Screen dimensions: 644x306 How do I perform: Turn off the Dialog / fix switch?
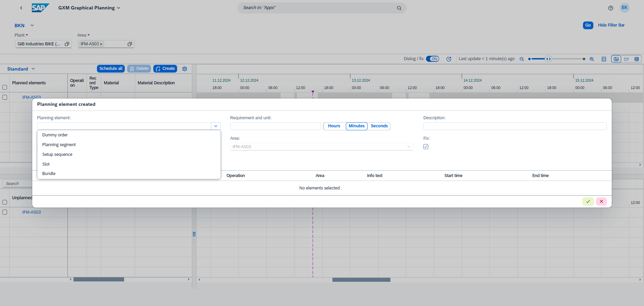pos(433,58)
